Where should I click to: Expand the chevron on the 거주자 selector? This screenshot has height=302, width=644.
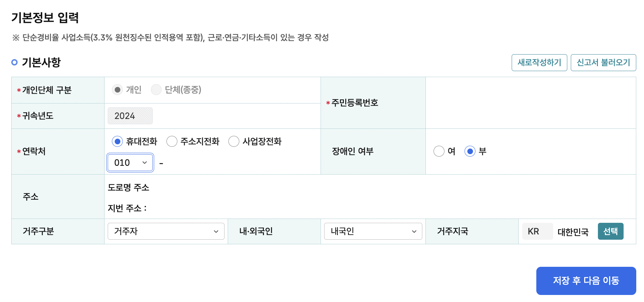click(x=217, y=231)
